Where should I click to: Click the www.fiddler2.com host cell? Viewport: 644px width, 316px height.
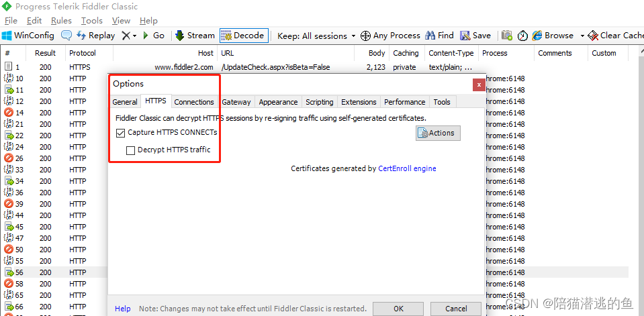[x=184, y=67]
